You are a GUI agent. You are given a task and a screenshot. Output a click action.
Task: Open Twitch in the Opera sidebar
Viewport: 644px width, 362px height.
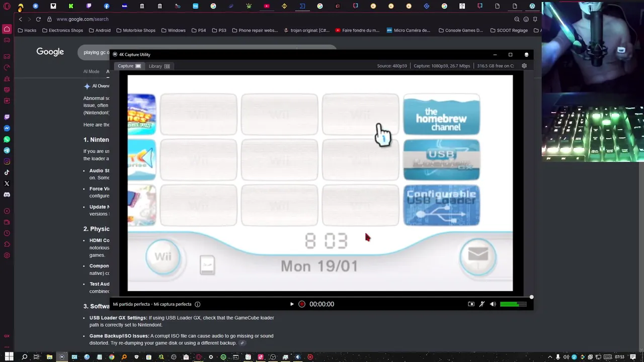point(7,117)
